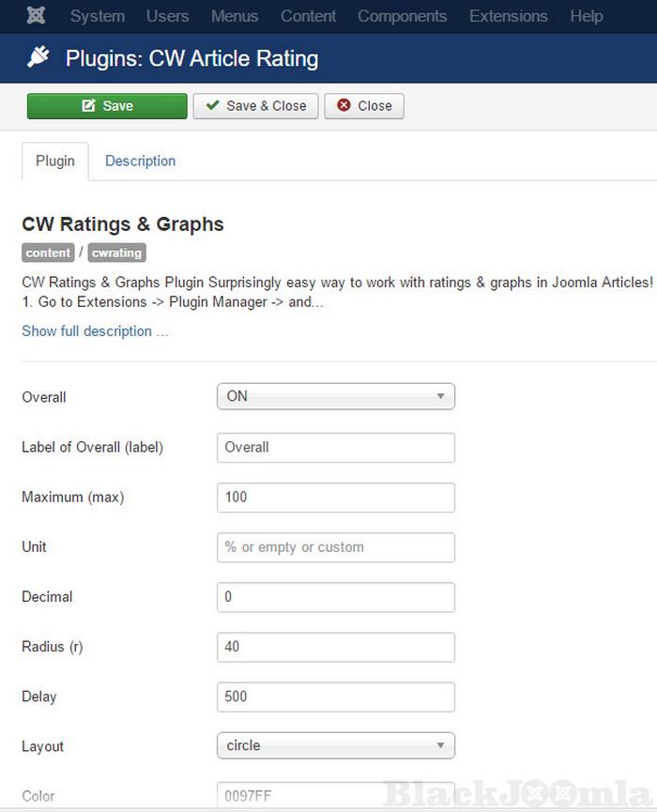Click the Delay input field

[x=335, y=697]
